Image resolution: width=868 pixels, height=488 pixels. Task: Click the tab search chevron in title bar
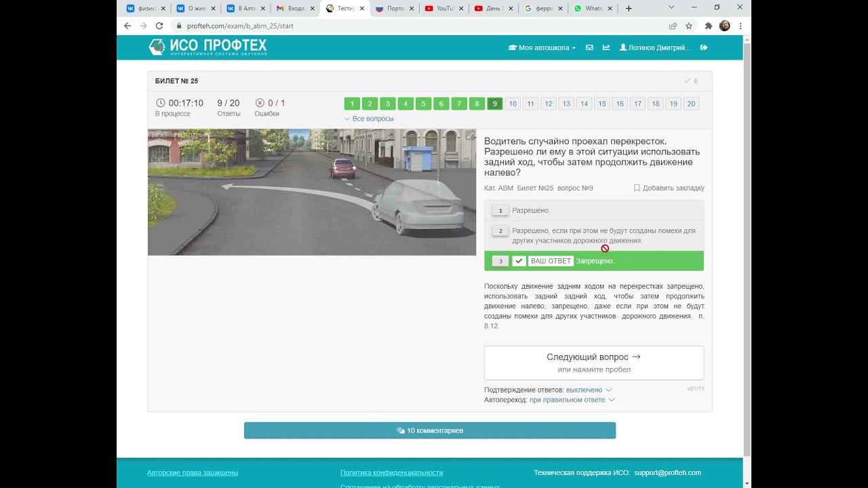[x=672, y=7]
